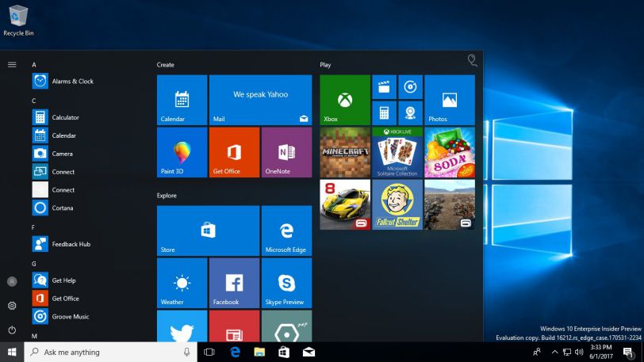This screenshot has height=362, width=644.
Task: Open the green Xbox tile
Action: coord(345,100)
